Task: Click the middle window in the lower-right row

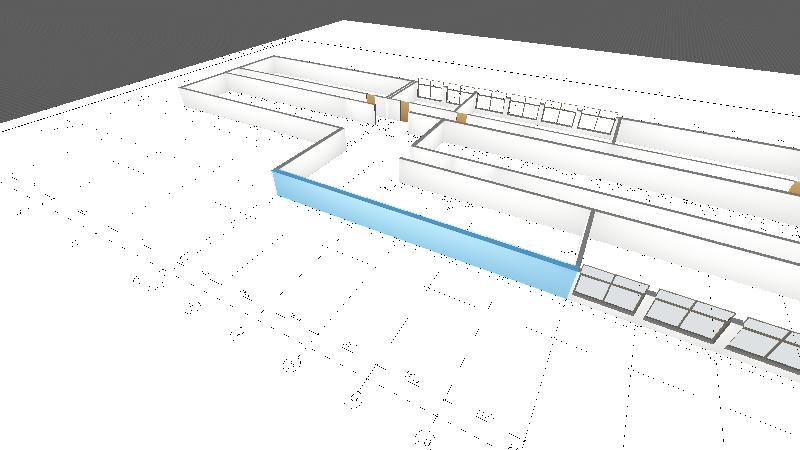Action: click(686, 315)
